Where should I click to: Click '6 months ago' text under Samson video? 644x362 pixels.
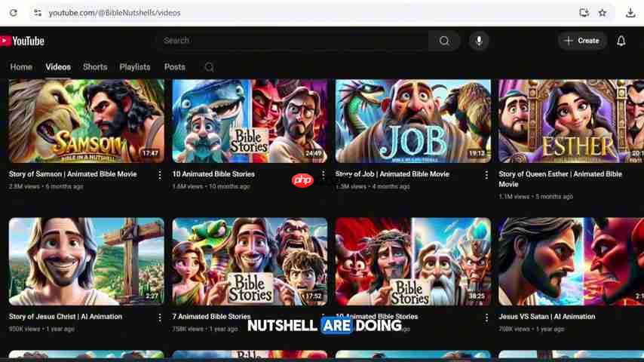tap(65, 186)
